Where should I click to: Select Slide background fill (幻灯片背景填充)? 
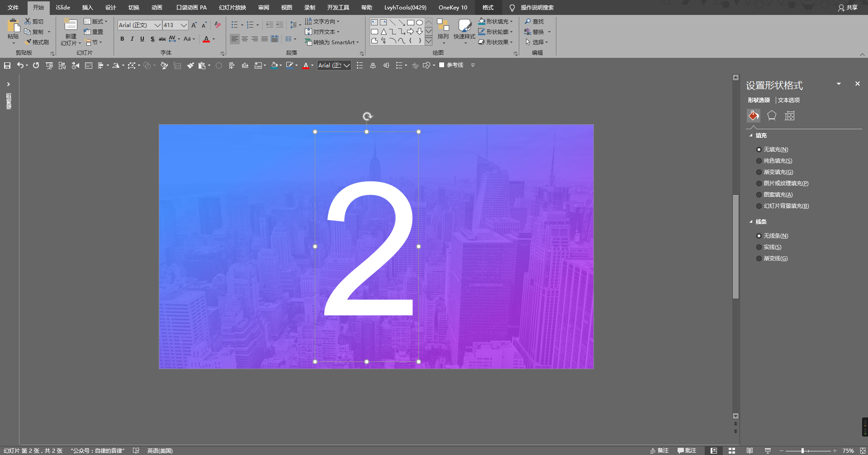783,206
